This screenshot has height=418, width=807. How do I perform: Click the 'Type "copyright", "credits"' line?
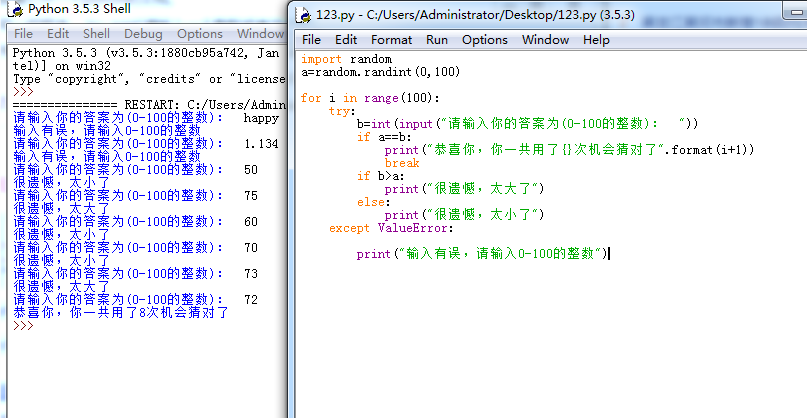pos(149,79)
